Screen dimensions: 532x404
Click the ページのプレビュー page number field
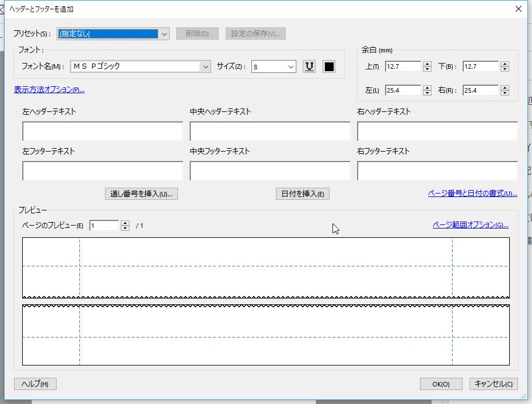(104, 226)
